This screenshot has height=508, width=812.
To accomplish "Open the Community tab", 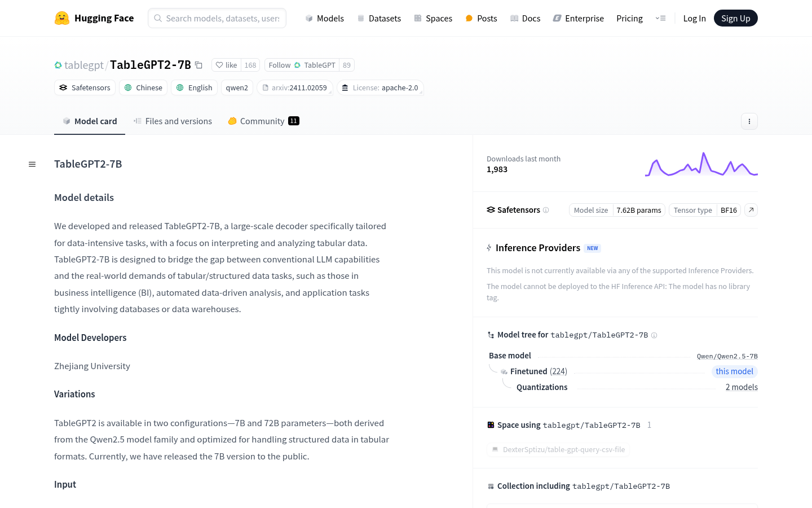I will click(263, 121).
